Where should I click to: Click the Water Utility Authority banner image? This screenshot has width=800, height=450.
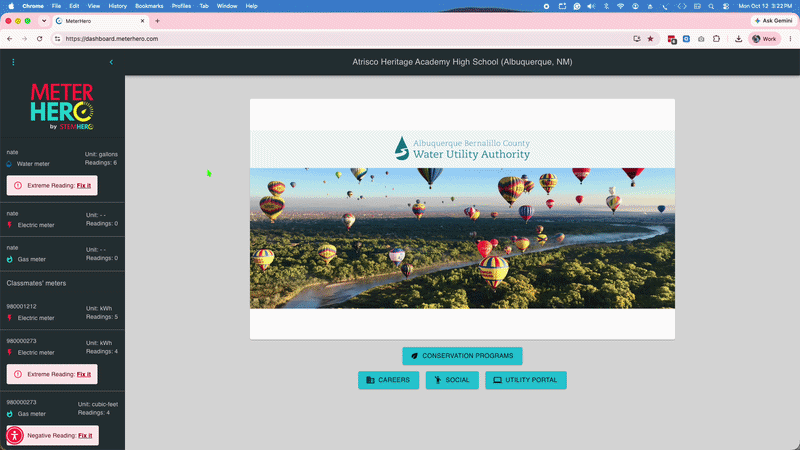462,219
